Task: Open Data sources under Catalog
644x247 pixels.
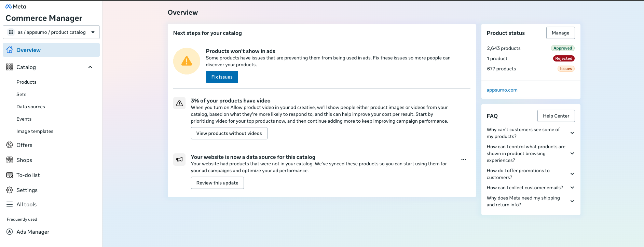Action: (31, 107)
